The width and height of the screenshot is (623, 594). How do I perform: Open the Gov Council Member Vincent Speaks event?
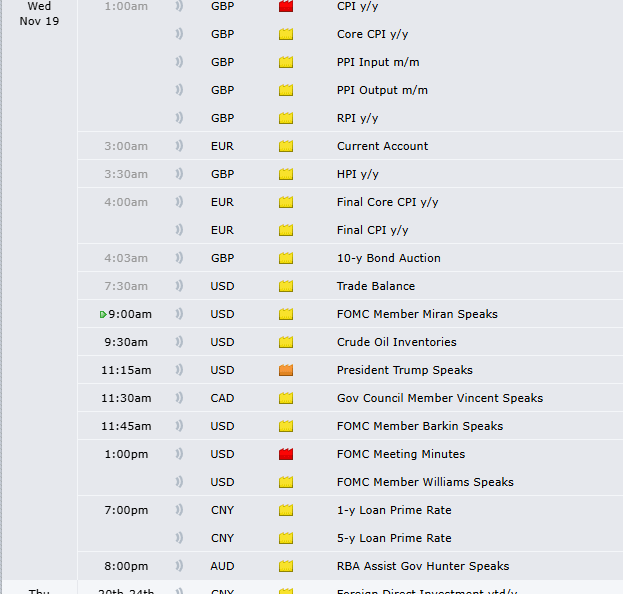[x=439, y=398]
